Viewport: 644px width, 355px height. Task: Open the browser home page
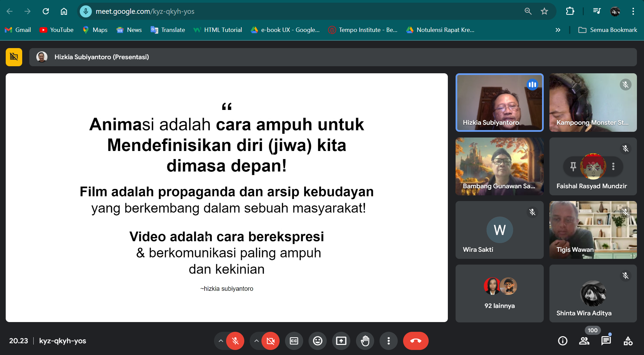(x=64, y=11)
